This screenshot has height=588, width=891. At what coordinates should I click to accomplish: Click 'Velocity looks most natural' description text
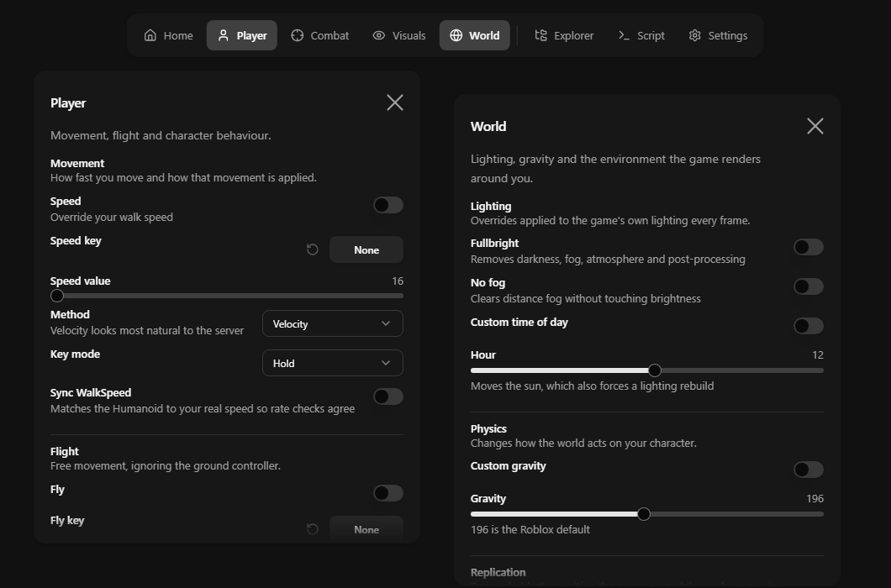[x=146, y=331]
